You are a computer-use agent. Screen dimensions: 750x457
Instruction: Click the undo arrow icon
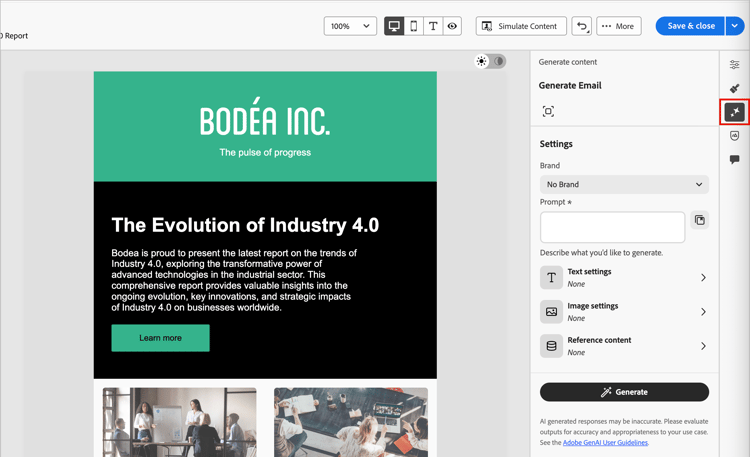[582, 26]
